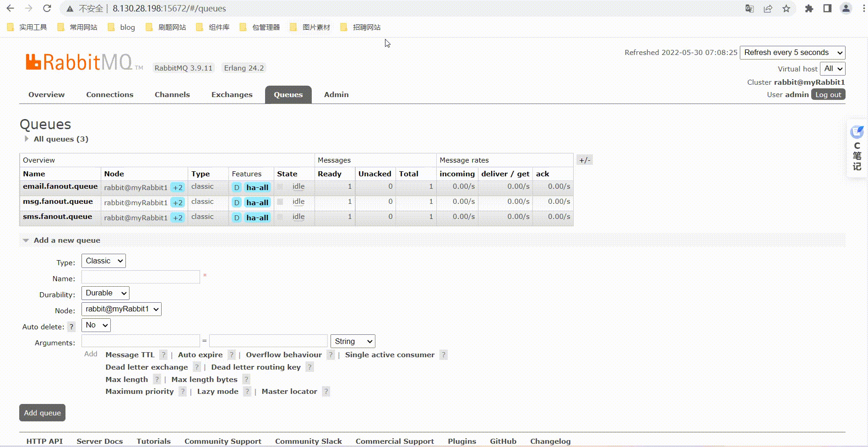The height and width of the screenshot is (447, 868).
Task: Open the Durability dropdown
Action: tap(105, 293)
